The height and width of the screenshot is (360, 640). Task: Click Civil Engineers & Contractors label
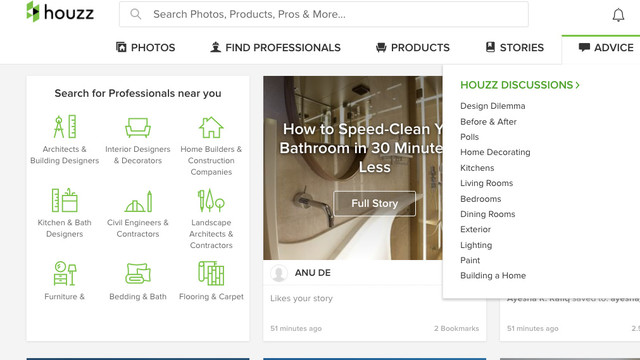pyautogui.click(x=138, y=228)
